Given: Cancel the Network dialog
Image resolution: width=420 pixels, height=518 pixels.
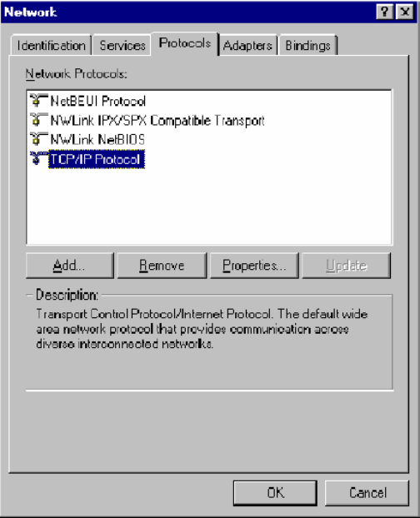Looking at the screenshot, I should click(367, 493).
